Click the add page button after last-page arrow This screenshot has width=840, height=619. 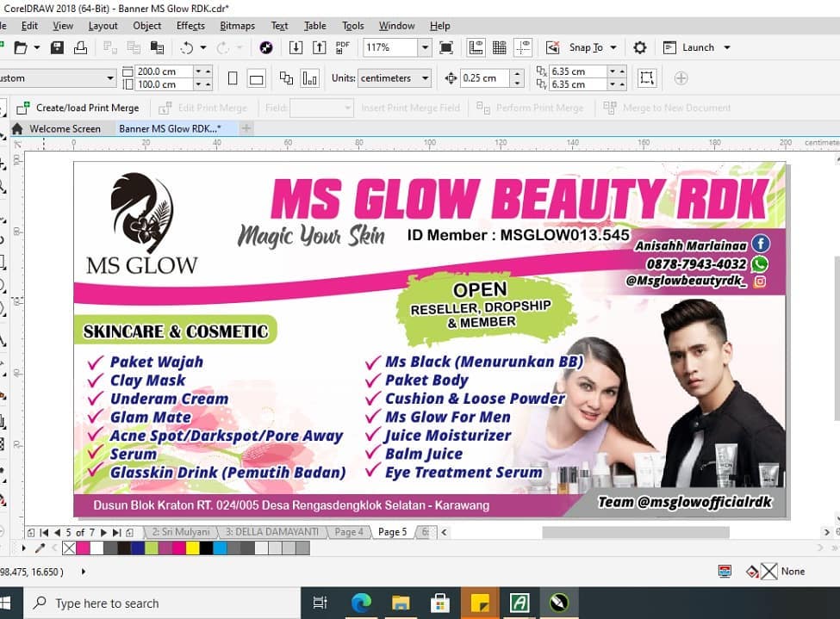point(129,532)
